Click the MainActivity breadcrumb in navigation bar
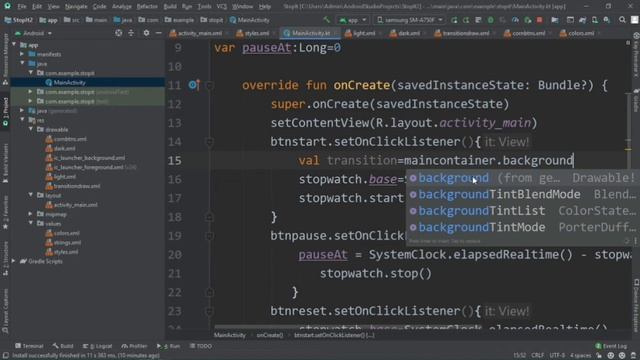640x360 pixels. (249, 20)
